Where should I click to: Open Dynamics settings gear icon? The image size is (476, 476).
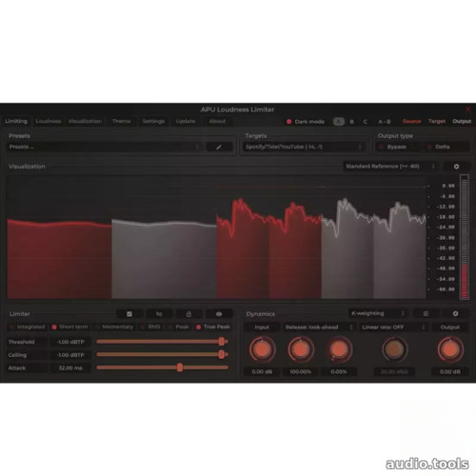click(455, 313)
